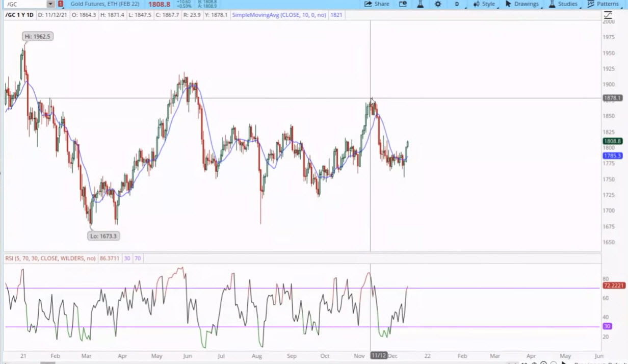Click the RSI study label
Viewport: 628px width, 364px height.
50,258
